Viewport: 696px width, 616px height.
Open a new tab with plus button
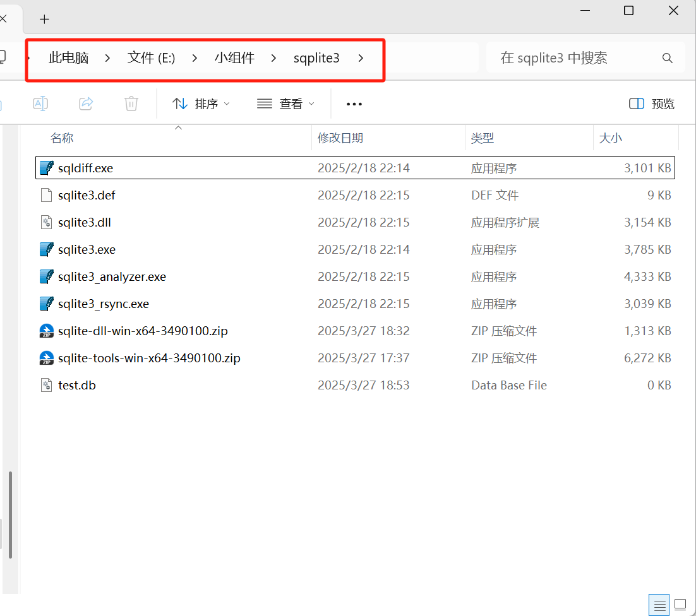pyautogui.click(x=44, y=19)
